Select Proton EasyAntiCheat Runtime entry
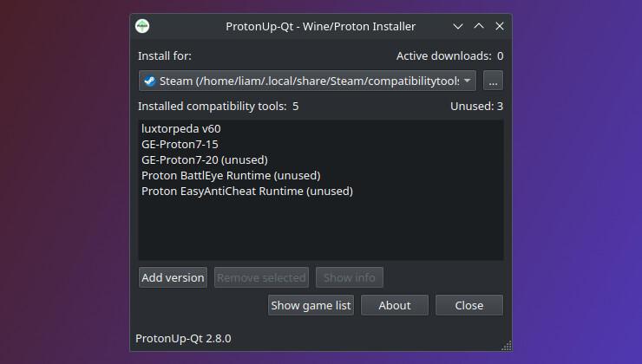This screenshot has width=642, height=364. pos(247,191)
